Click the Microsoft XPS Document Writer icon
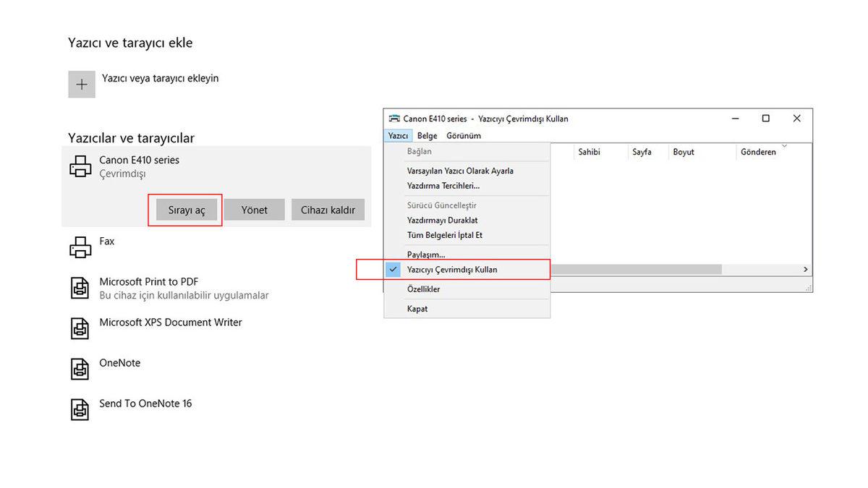The width and height of the screenshot is (868, 488). [x=80, y=329]
